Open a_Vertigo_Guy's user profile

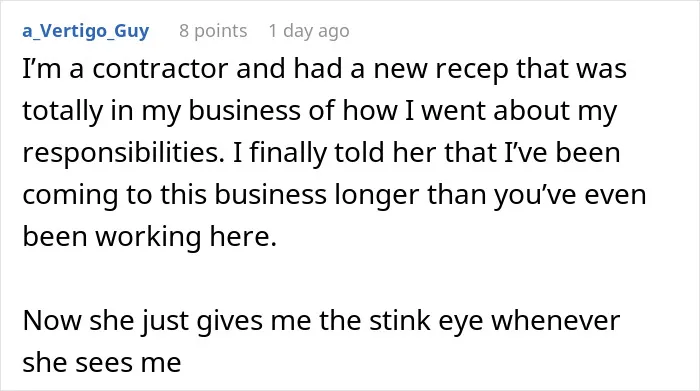[x=86, y=31]
